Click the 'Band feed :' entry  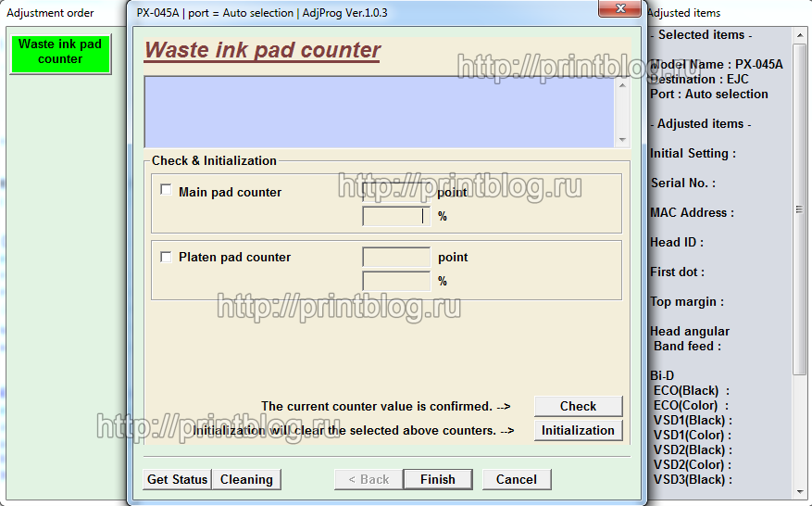point(687,346)
